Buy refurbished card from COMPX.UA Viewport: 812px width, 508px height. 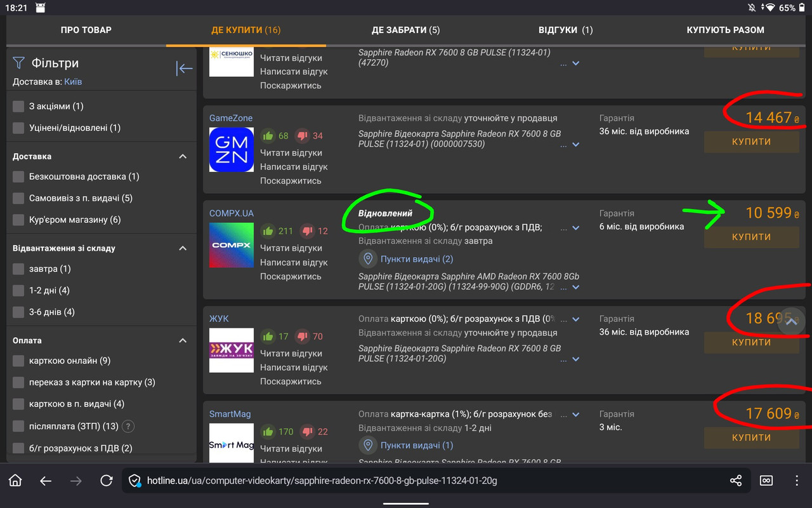[751, 237]
